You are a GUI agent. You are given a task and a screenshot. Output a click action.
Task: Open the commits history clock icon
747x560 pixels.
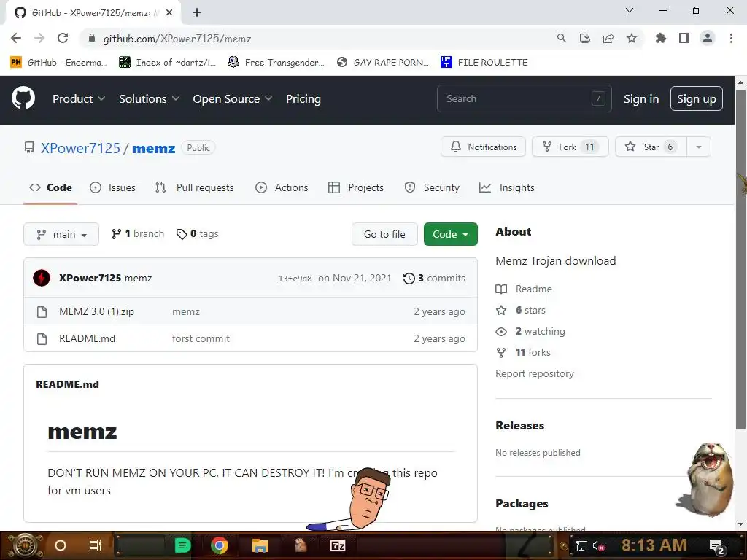pyautogui.click(x=409, y=278)
